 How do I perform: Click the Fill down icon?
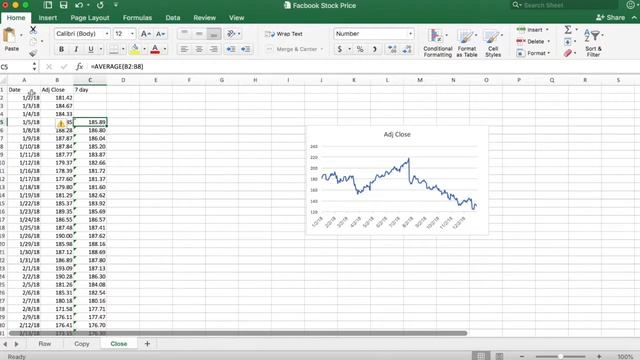(x=568, y=41)
